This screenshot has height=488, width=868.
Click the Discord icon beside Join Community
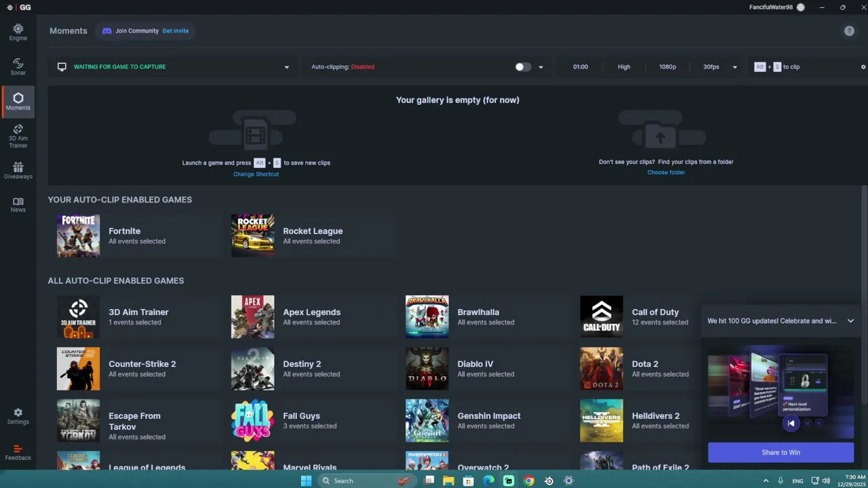click(x=107, y=30)
